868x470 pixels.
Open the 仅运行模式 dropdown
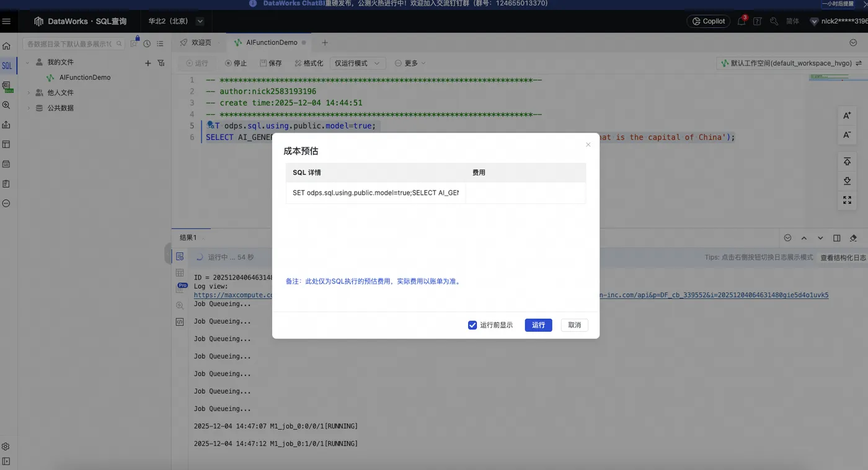(x=358, y=63)
